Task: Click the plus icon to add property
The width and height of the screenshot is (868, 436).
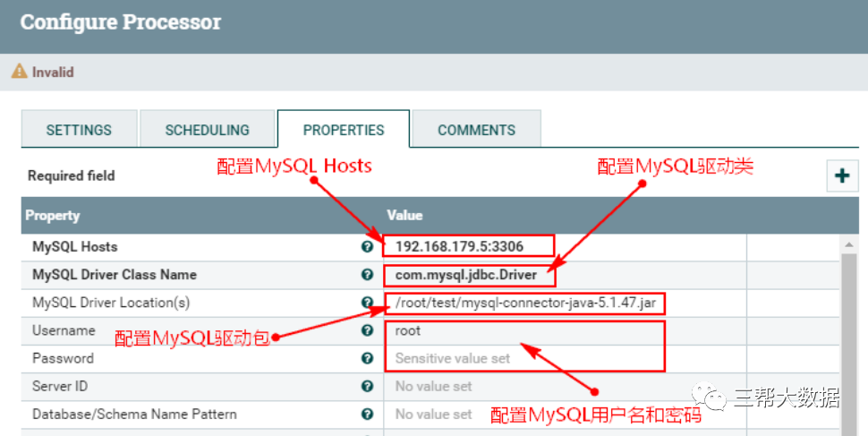Action: (x=841, y=175)
